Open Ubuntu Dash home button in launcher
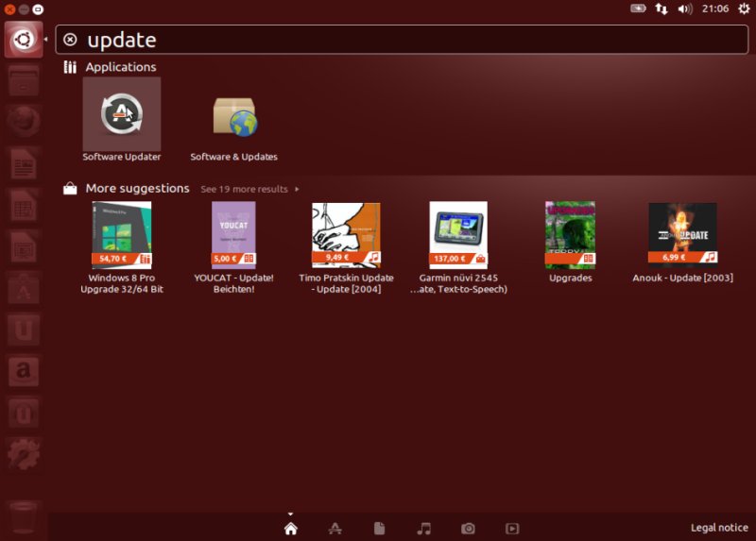This screenshot has height=541, width=756. tap(24, 40)
